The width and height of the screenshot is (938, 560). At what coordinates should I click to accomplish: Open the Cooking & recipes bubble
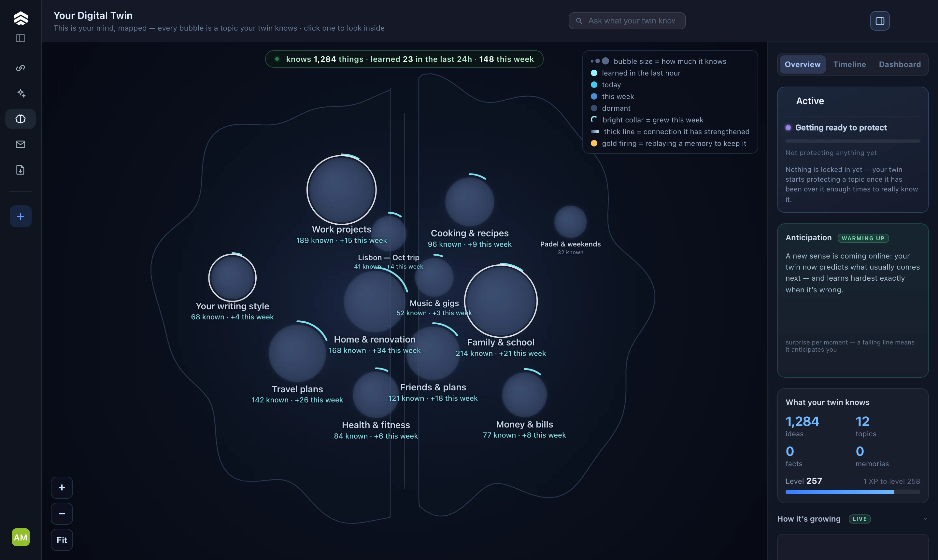pos(470,202)
